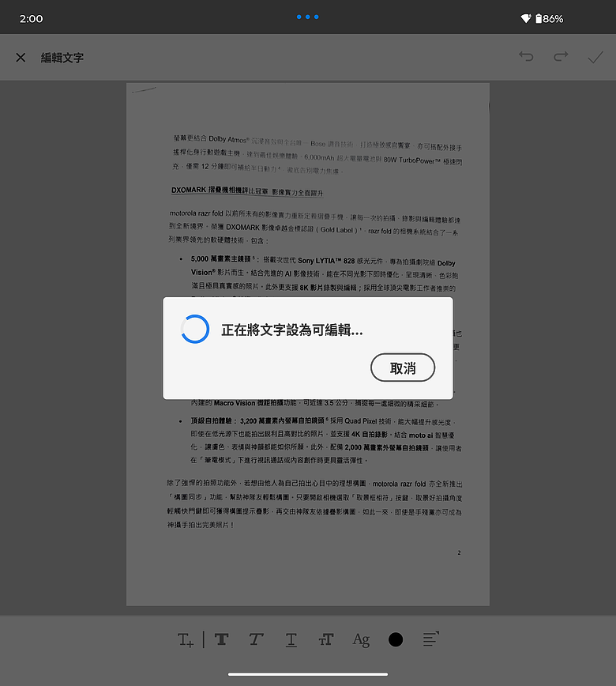Open the black text color swatch
The height and width of the screenshot is (686, 616).
tap(396, 639)
